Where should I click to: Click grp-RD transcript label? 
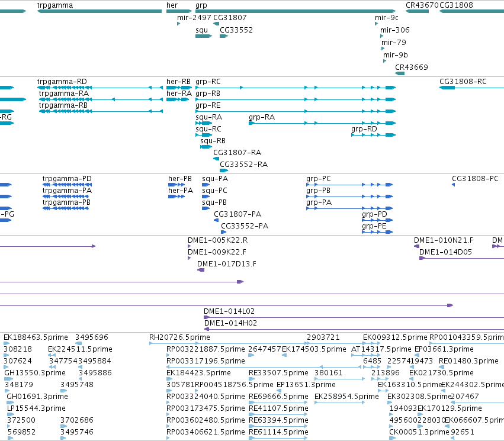tap(364, 129)
